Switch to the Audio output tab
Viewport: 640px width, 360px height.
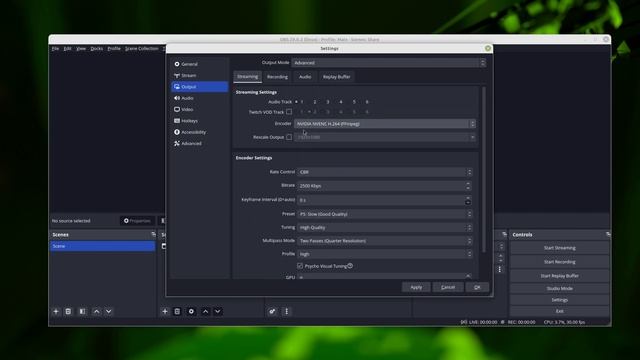[x=305, y=77]
